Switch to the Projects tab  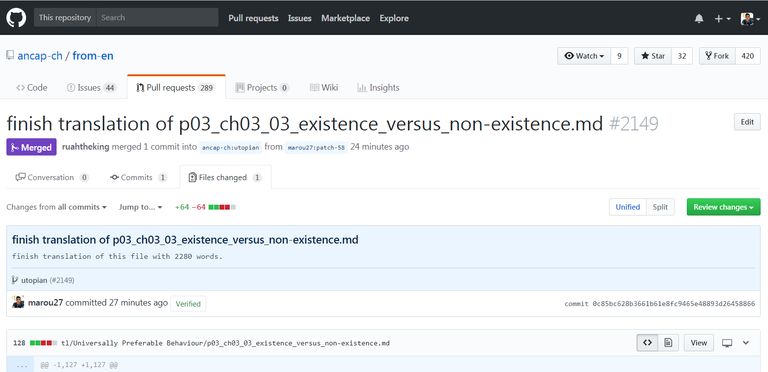(262, 88)
